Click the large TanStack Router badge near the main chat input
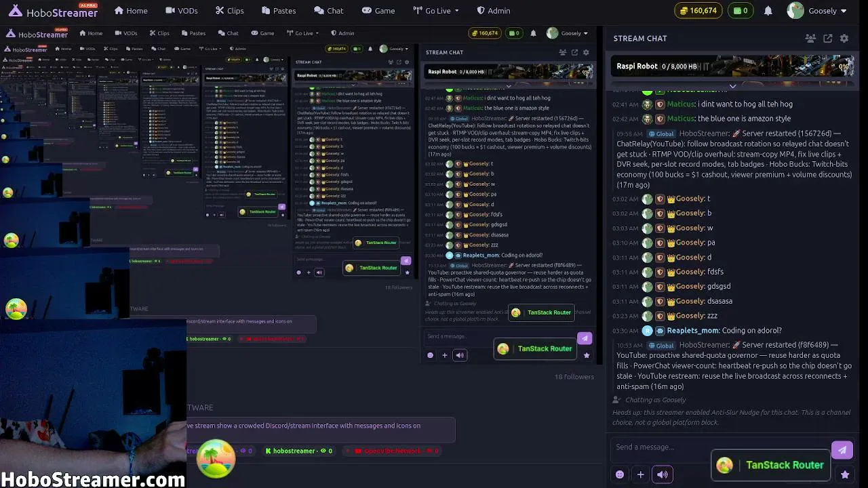The width and height of the screenshot is (868, 488). (771, 466)
